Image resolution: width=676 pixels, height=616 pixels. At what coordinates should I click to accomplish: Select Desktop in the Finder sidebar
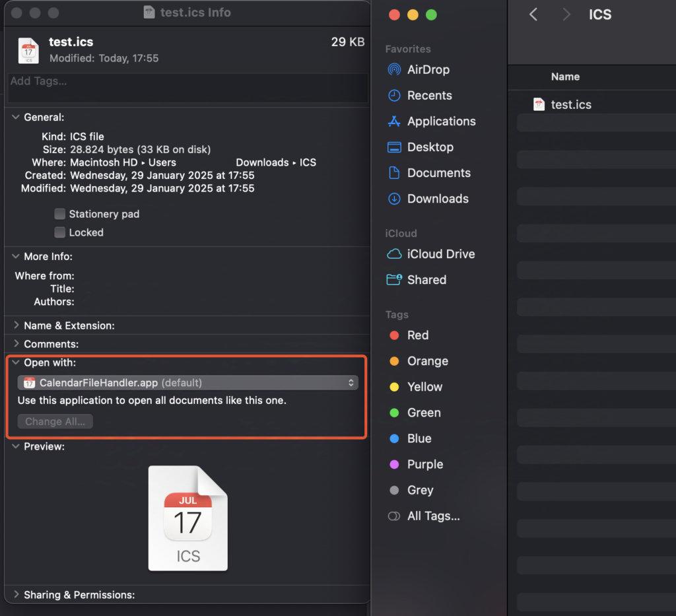[x=430, y=147]
